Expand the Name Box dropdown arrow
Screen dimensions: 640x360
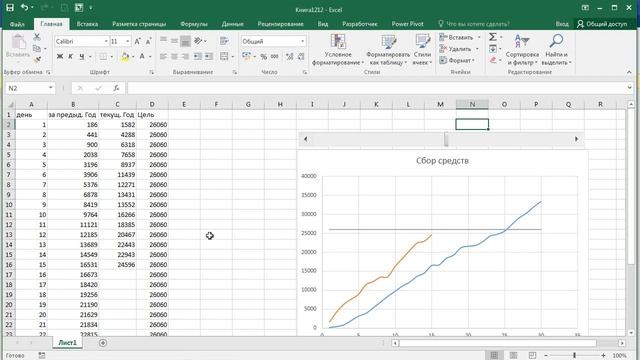[x=51, y=88]
